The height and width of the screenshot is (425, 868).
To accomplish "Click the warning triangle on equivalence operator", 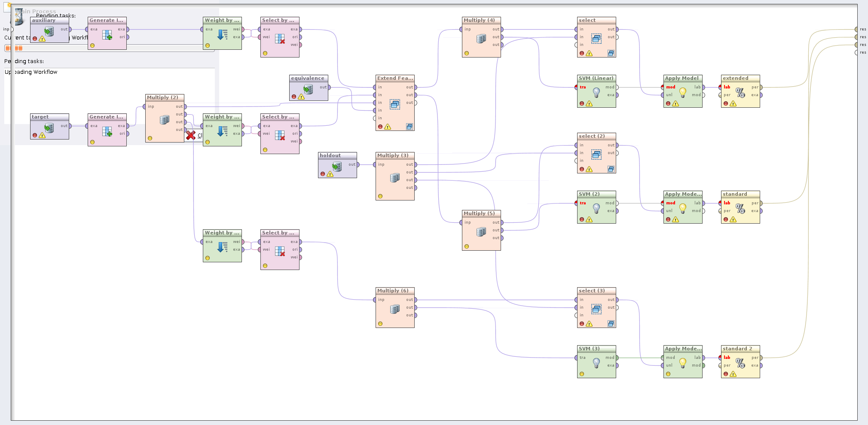I will pos(301,97).
